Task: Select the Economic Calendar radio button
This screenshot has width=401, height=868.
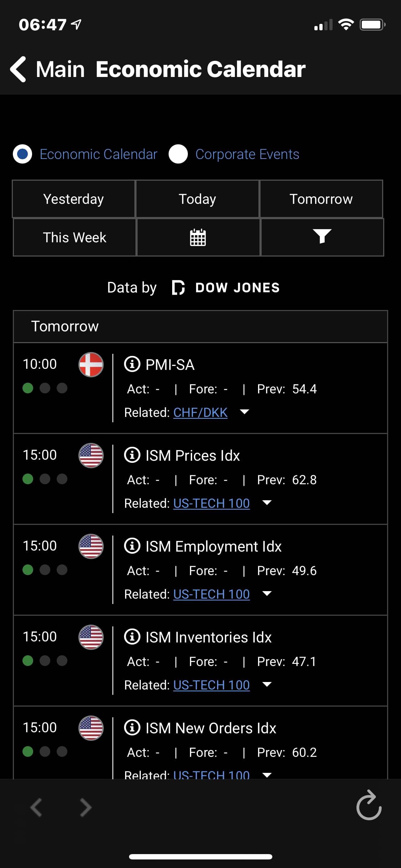Action: coord(22,154)
